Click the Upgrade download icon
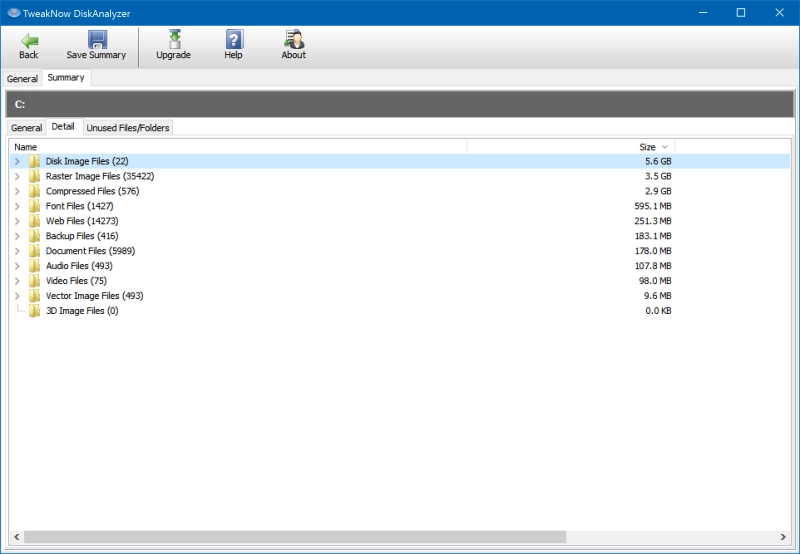Image resolution: width=800 pixels, height=554 pixels. point(174,39)
